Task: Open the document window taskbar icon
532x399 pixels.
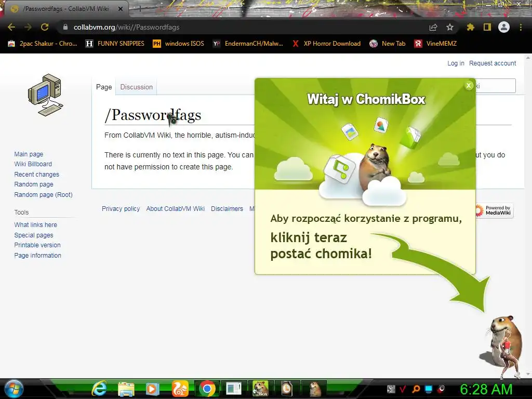Action: (233, 389)
